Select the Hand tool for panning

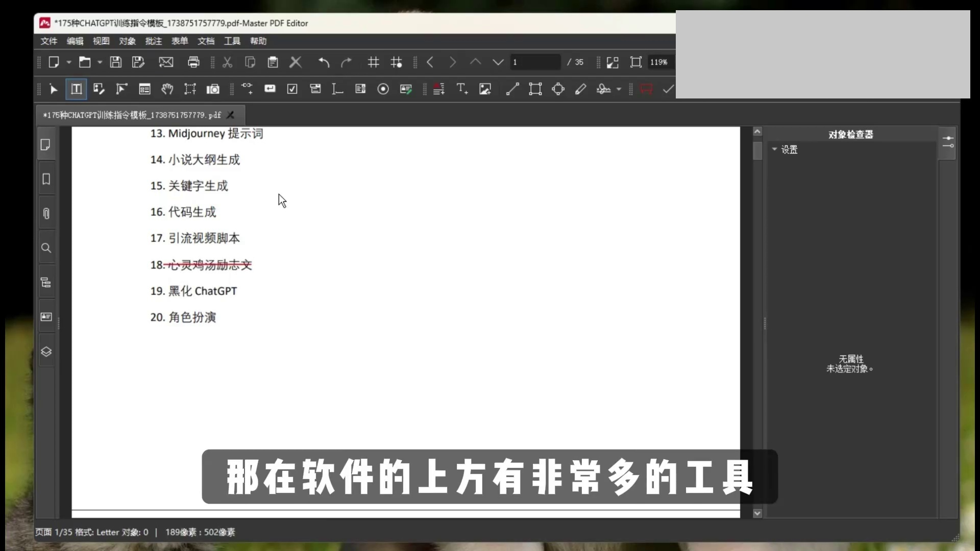pos(167,89)
